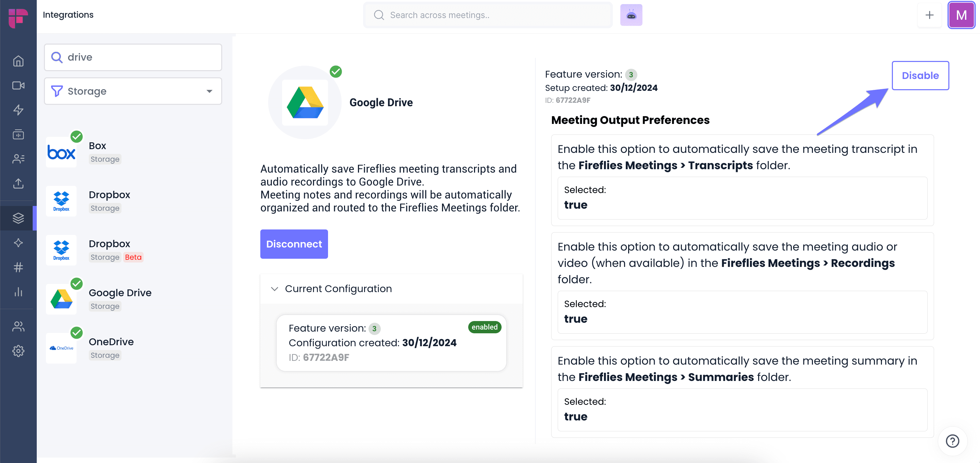The width and height of the screenshot is (980, 463).
Task: Click the Integrations layers icon
Action: point(18,218)
